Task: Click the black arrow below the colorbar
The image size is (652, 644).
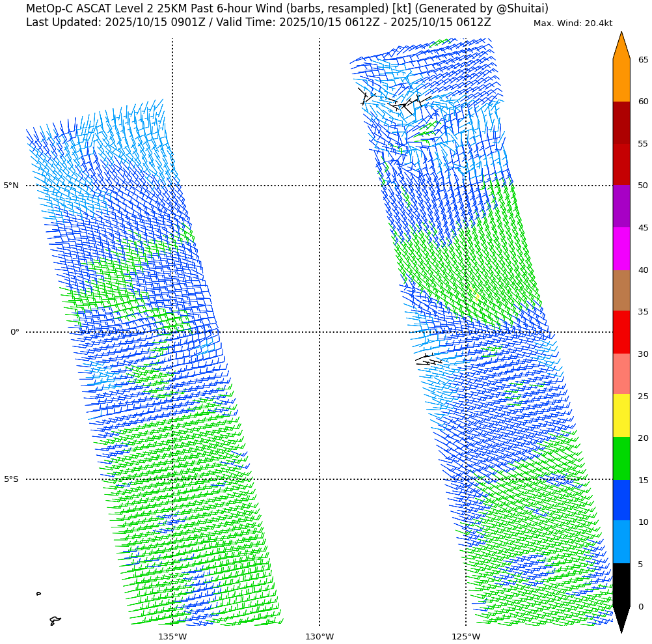Action: point(621,617)
